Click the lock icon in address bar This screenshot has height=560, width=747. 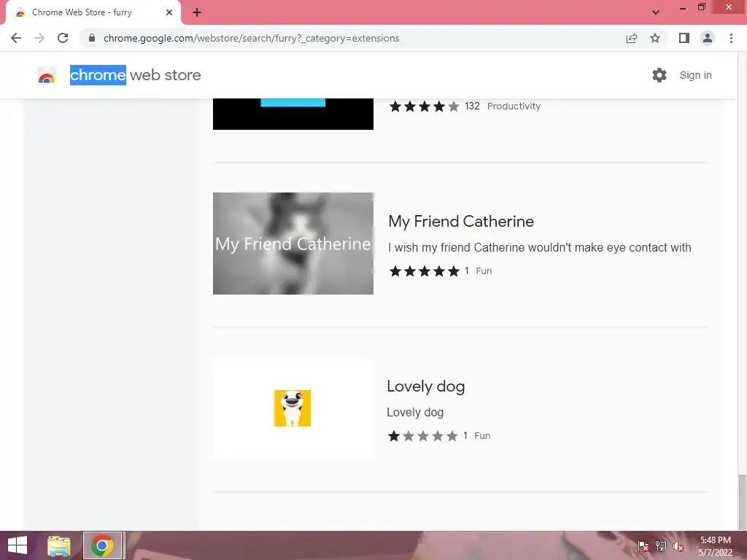pos(92,38)
